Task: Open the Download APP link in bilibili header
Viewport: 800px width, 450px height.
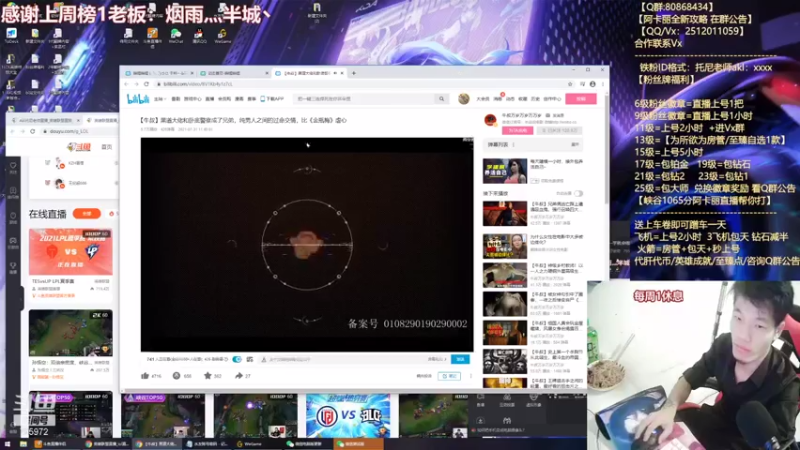Action: pyautogui.click(x=272, y=99)
